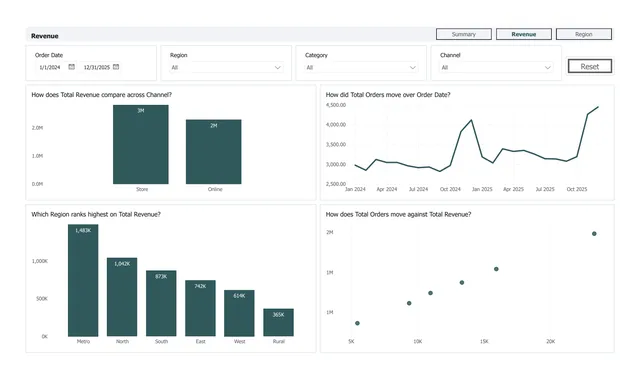Click the 'Which Region ranks highest' title
640x370 pixels.
(x=96, y=214)
